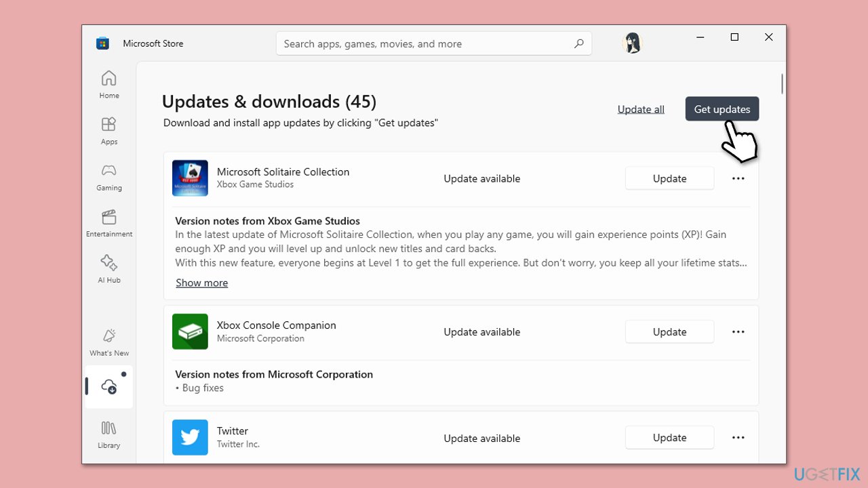Click the Microsoft Store logo icon
This screenshot has width=868, height=488.
tap(102, 43)
